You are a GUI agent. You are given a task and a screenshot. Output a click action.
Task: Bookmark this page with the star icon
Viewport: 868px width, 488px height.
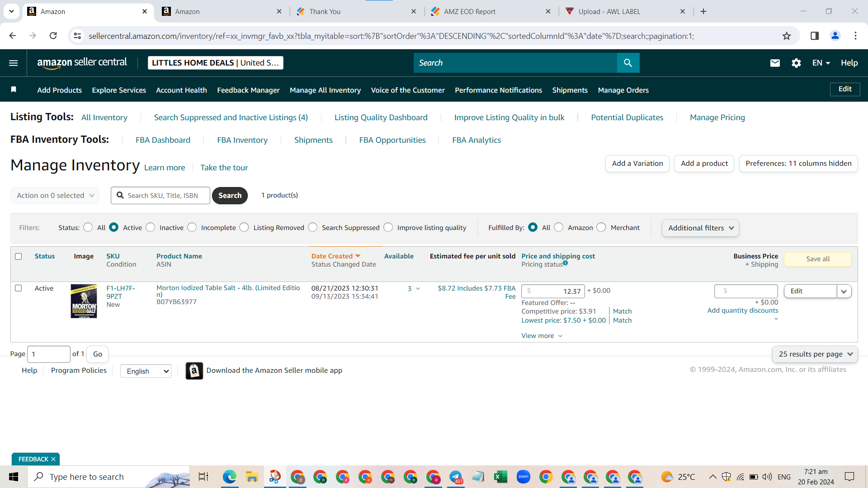[787, 36]
